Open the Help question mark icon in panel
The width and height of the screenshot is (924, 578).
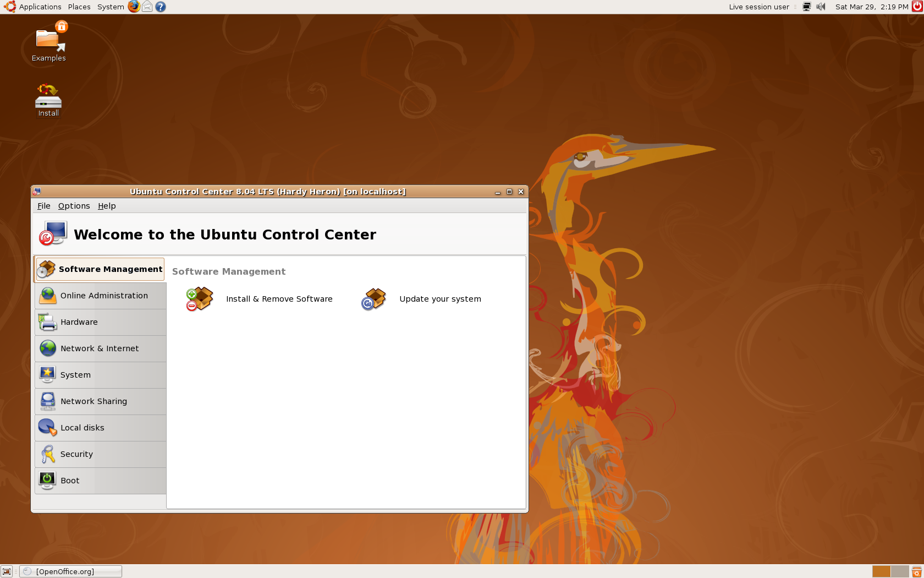click(x=161, y=7)
